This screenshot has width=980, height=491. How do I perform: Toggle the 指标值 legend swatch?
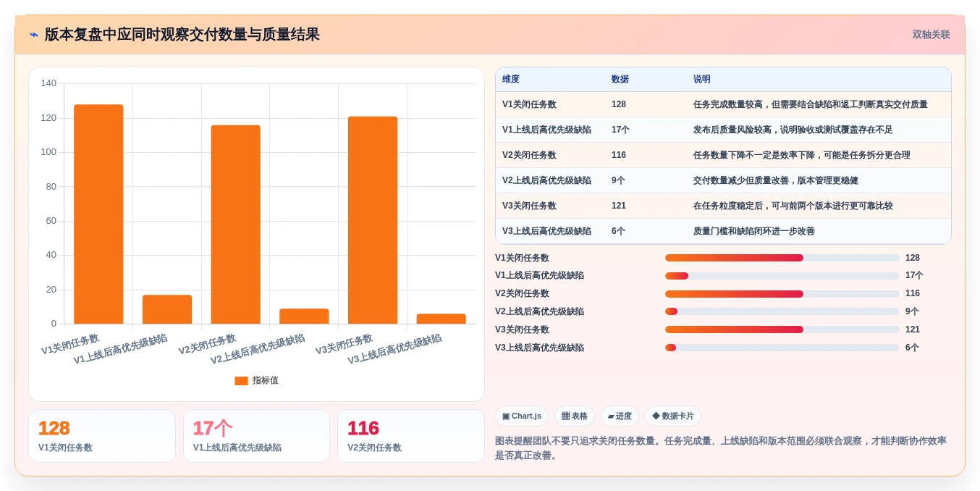tap(241, 381)
